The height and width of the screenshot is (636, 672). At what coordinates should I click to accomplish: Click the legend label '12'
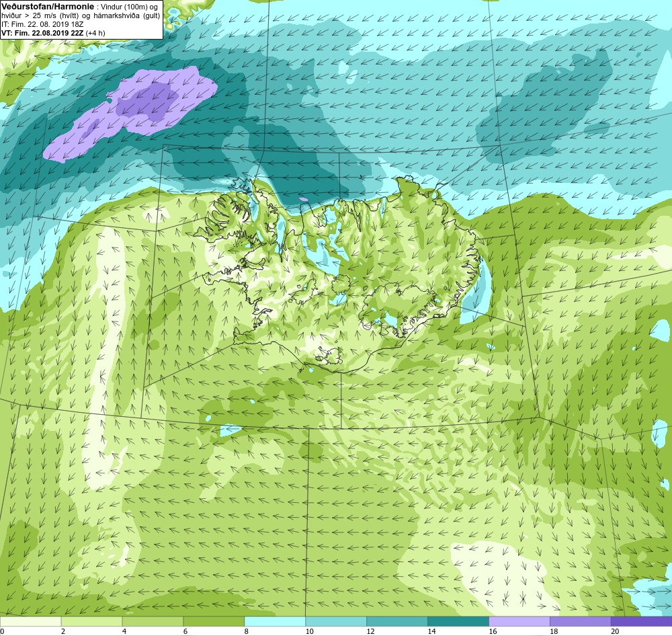click(371, 631)
